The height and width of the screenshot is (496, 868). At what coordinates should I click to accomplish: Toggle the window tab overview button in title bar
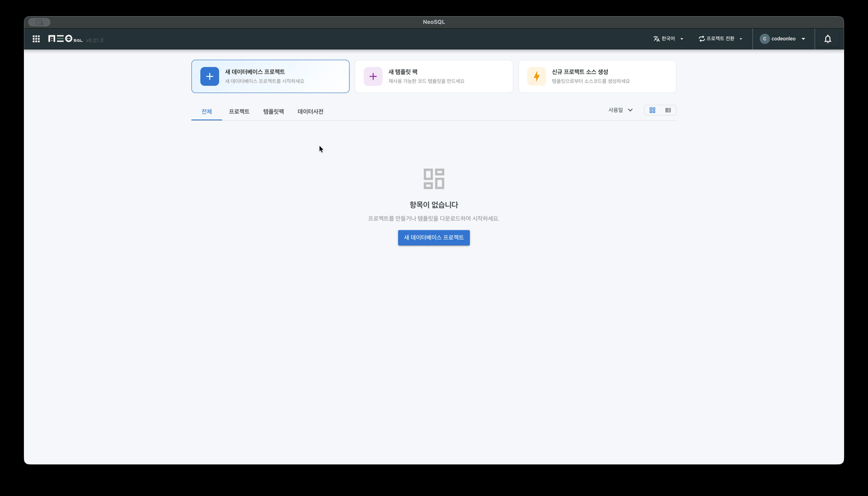[39, 22]
